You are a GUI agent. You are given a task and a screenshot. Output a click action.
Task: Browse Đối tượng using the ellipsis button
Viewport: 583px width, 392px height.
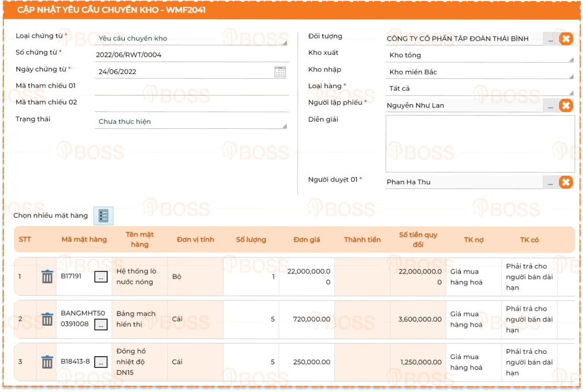(x=550, y=39)
